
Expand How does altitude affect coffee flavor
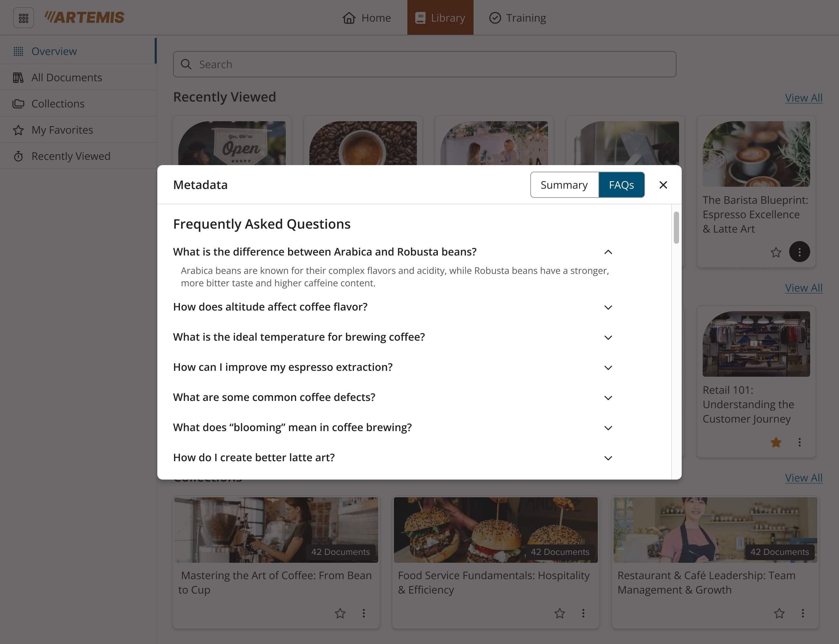608,307
